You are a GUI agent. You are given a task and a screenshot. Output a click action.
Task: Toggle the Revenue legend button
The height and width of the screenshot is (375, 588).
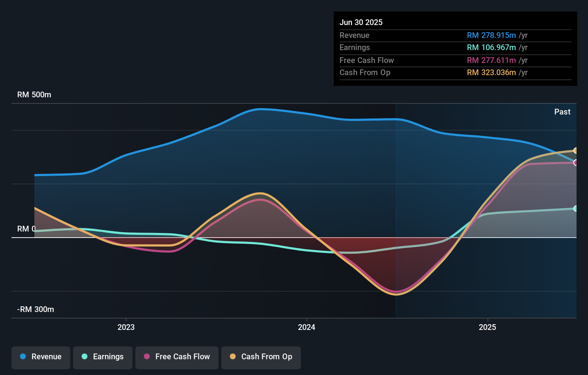41,357
